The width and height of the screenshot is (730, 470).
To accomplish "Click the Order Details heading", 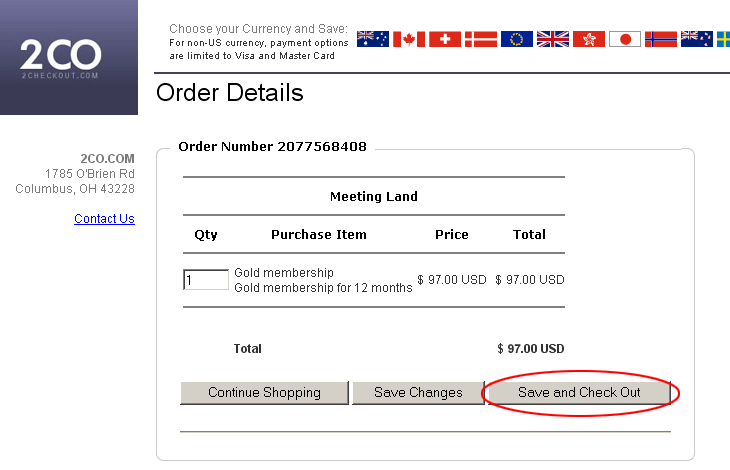I will click(x=230, y=94).
